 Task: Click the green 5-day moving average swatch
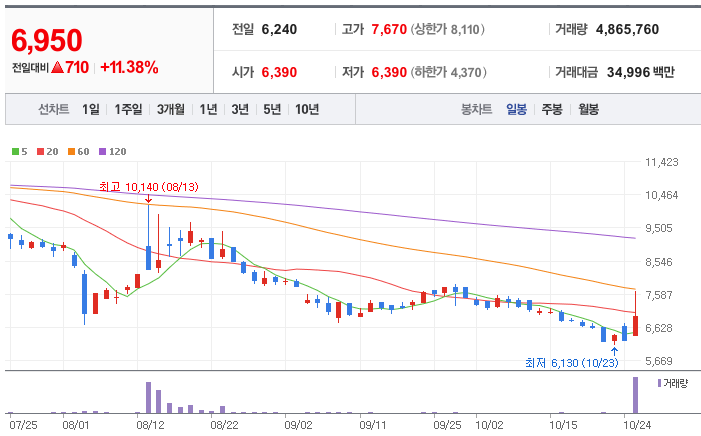(15, 152)
